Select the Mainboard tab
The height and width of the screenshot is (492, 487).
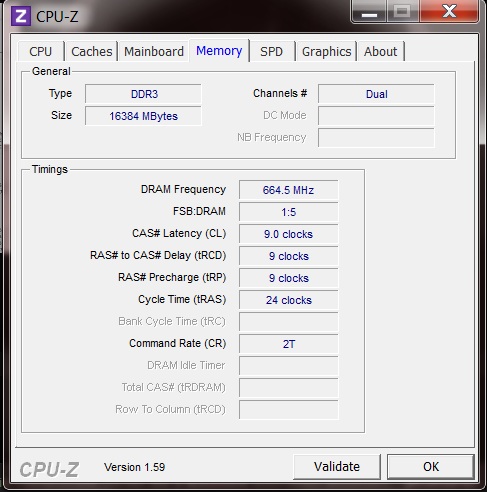[154, 51]
